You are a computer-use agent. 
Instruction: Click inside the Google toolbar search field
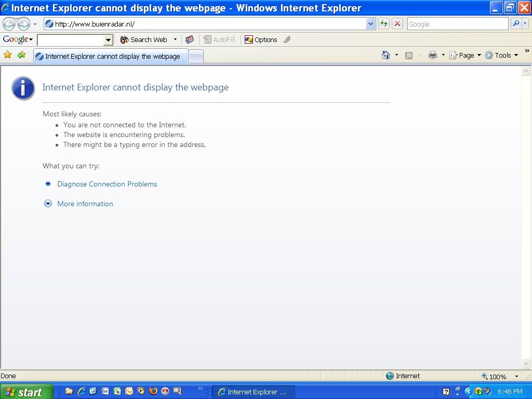point(71,40)
